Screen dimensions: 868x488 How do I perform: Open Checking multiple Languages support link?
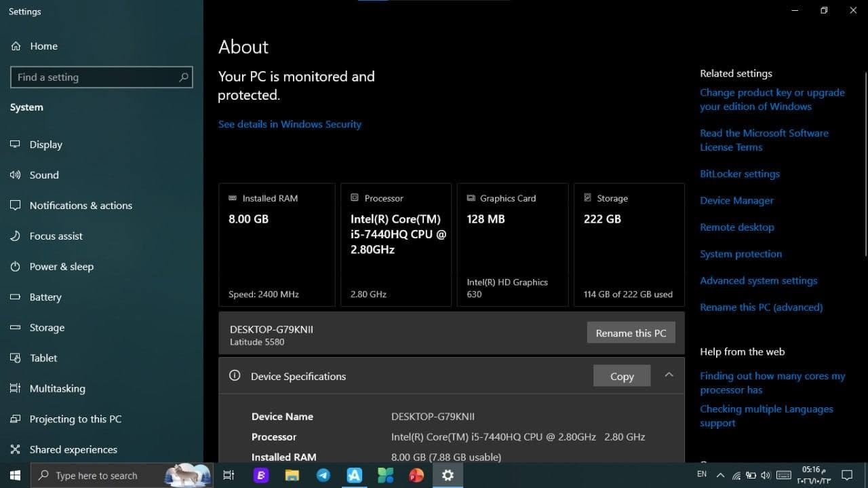[x=766, y=416]
